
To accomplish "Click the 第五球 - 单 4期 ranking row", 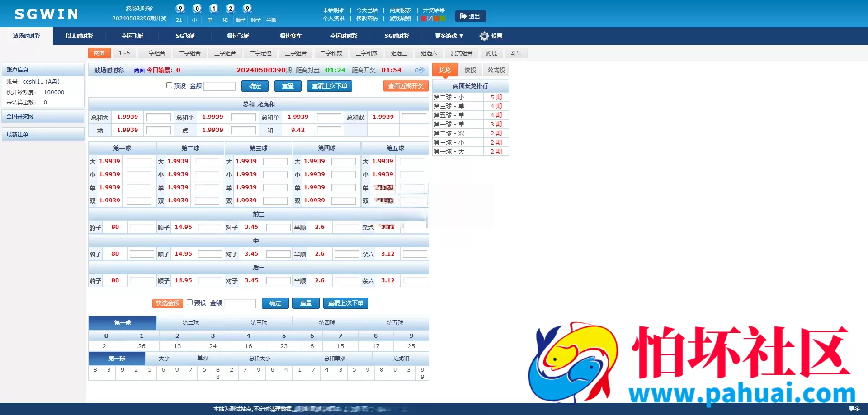I will [x=471, y=115].
